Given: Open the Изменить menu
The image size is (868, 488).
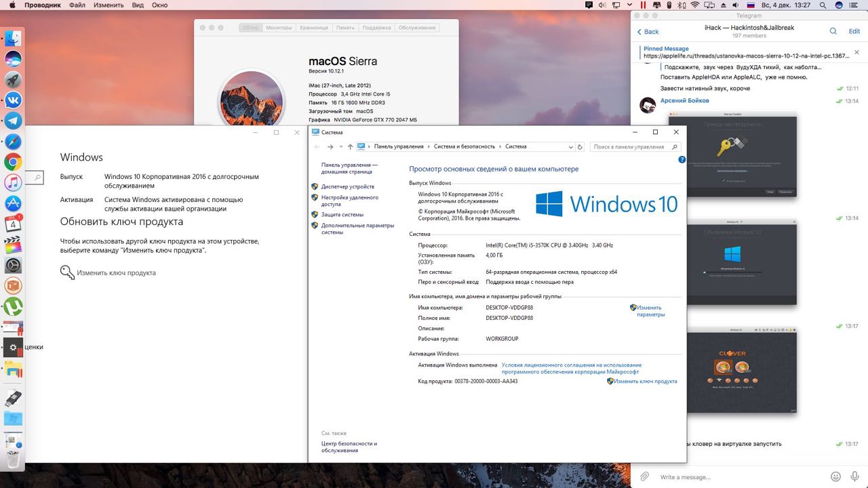Looking at the screenshot, I should coord(108,5).
